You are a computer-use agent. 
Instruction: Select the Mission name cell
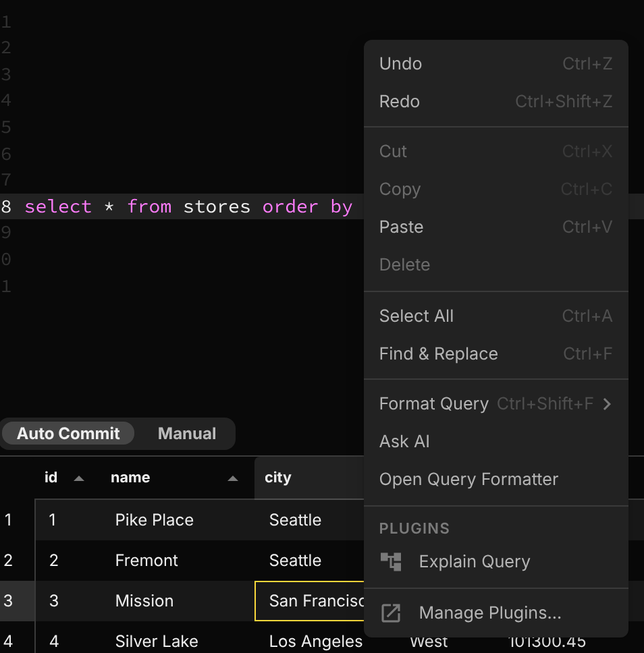click(178, 601)
